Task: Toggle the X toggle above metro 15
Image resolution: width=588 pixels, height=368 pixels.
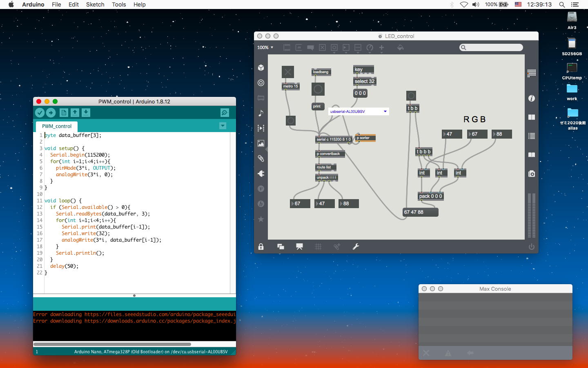Action: click(288, 72)
